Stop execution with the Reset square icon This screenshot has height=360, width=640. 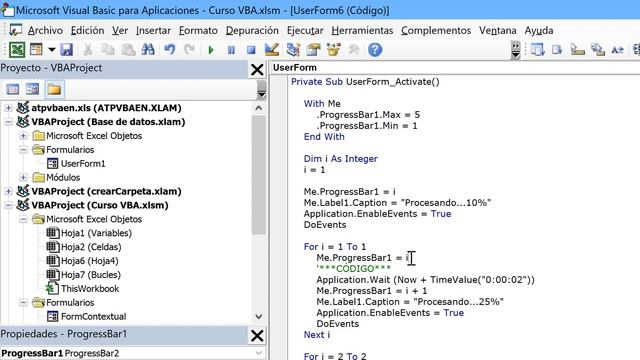251,50
